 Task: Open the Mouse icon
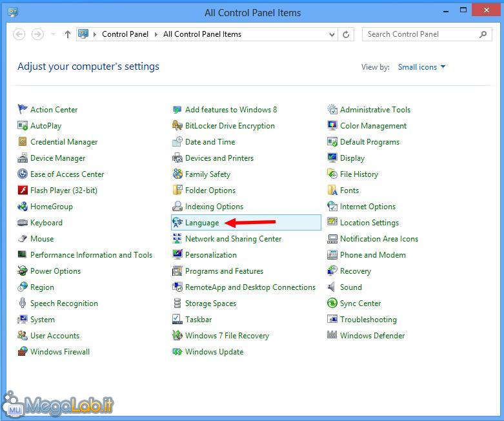click(23, 239)
